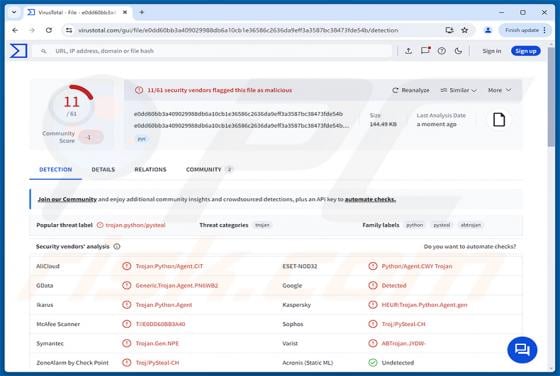
Task: Click the Finish update button
Action: tap(522, 30)
